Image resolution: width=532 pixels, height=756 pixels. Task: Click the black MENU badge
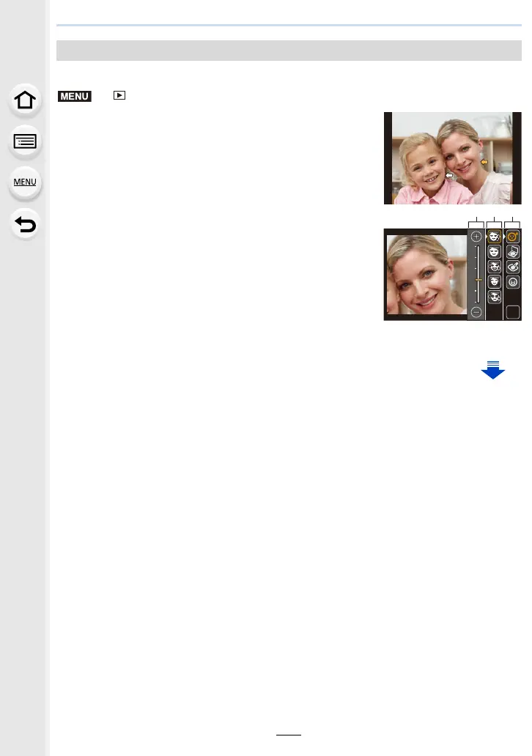pyautogui.click(x=74, y=97)
